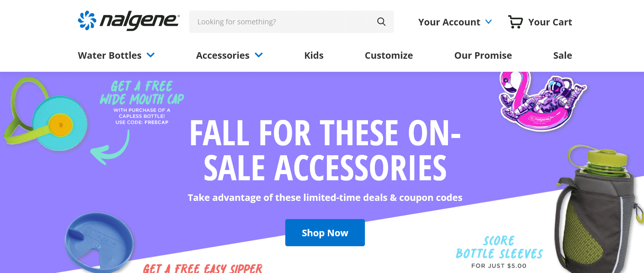
Task: Open the shopping cart icon
Action: pos(515,22)
